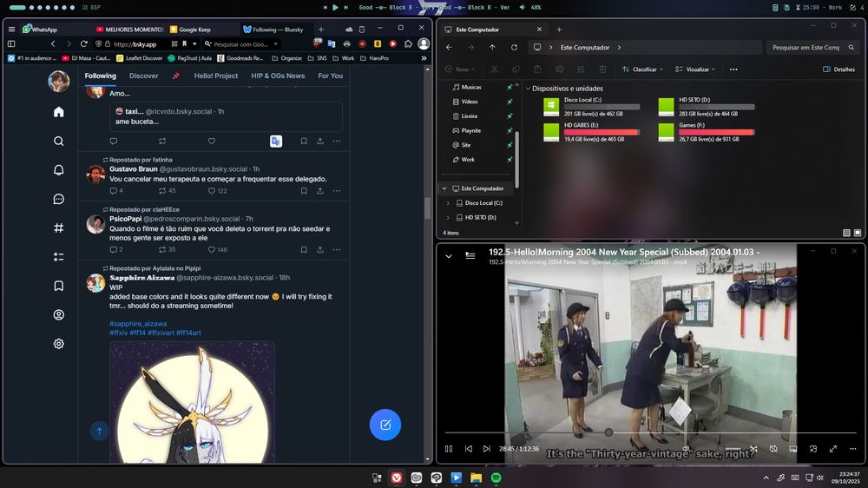Screen dimensions: 868x488
Task: Open Bluesky profile icon in sidebar
Action: click(x=59, y=314)
